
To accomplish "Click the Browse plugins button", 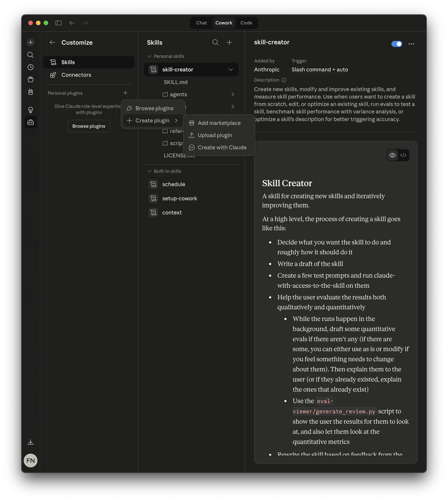I will coord(89,126).
